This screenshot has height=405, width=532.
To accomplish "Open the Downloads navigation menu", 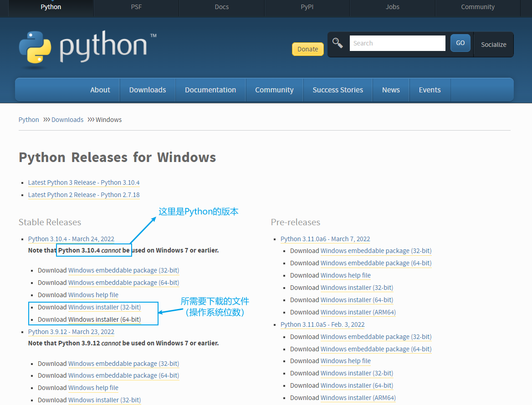I will tap(148, 90).
